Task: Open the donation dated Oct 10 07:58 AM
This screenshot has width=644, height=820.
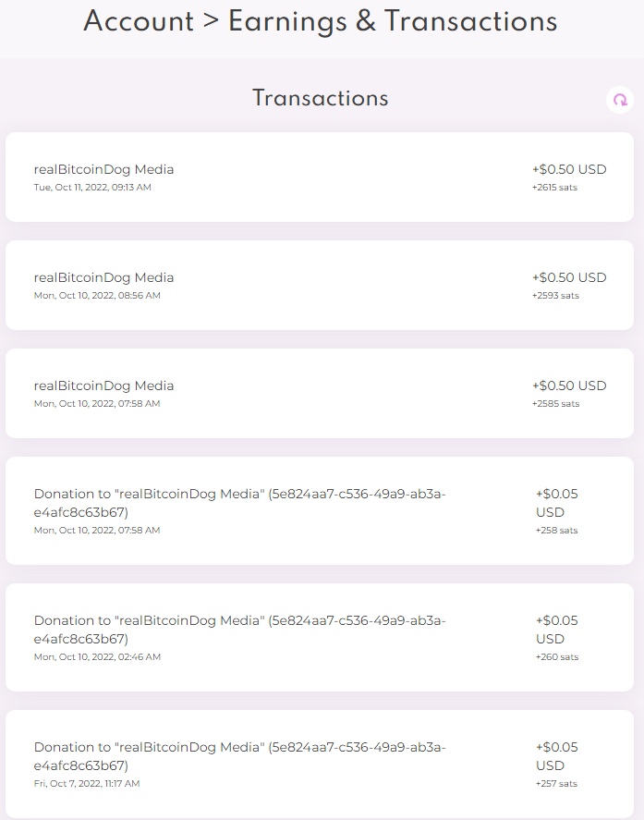Action: tap(320, 510)
